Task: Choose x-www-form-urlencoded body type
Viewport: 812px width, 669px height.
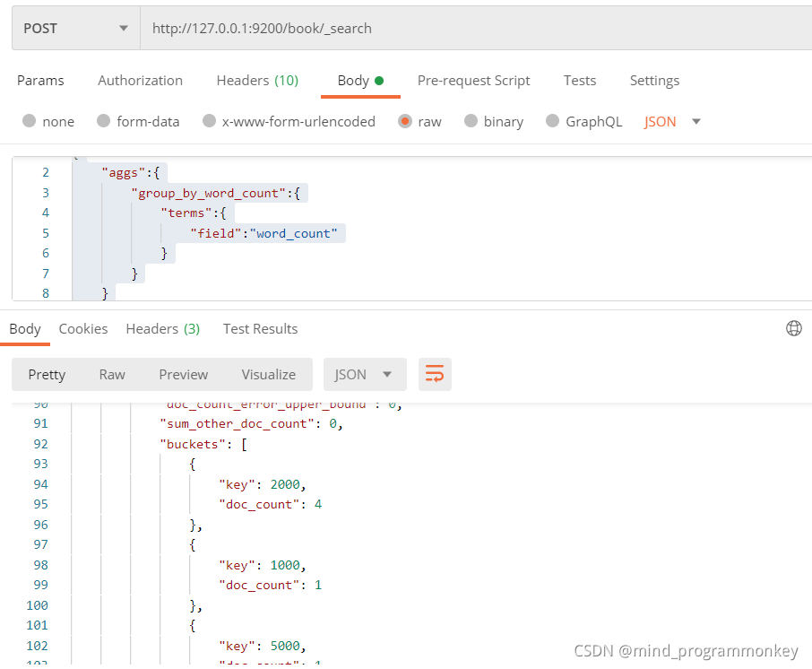Action: coord(209,121)
